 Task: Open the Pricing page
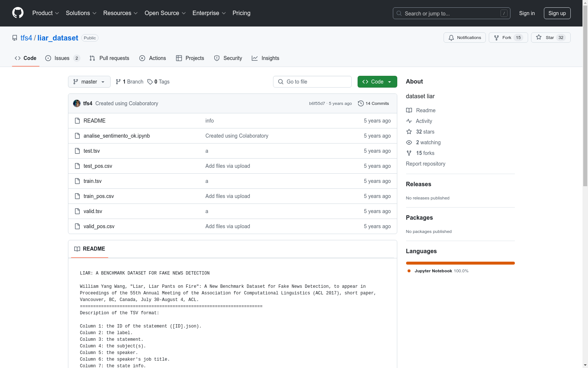(x=241, y=13)
